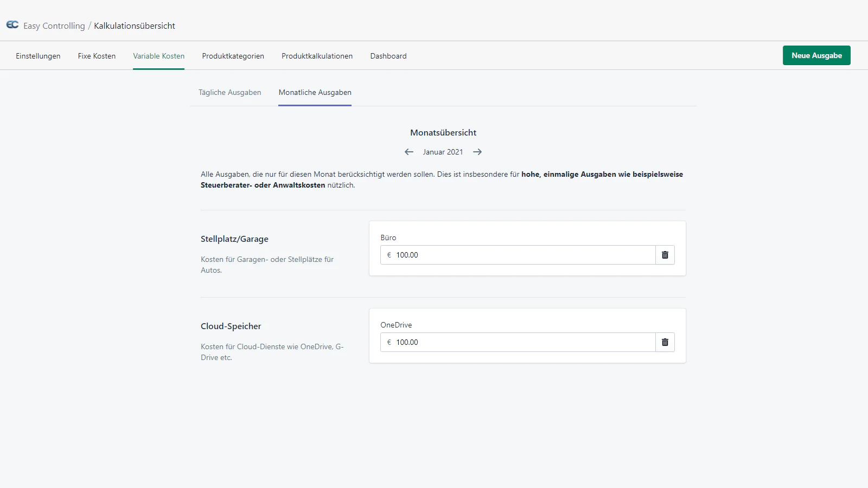Focus the Büro amount input field
This screenshot has height=488, width=868.
click(521, 255)
